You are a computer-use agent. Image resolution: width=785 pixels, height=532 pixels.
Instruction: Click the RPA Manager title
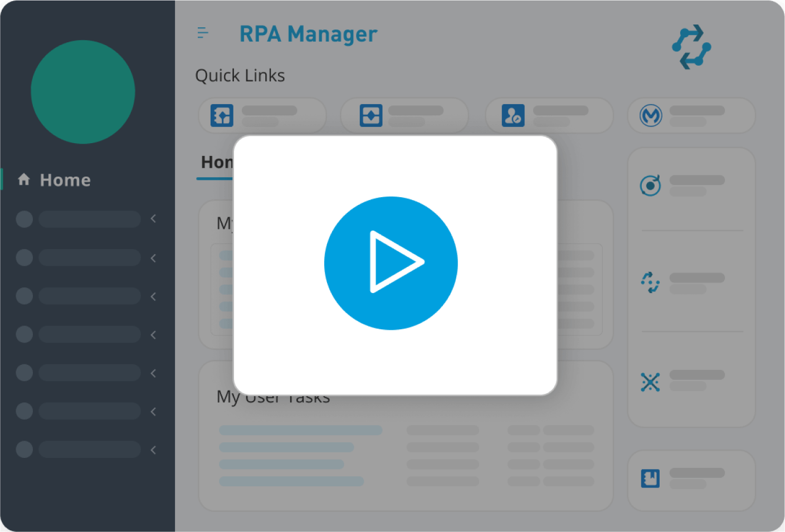click(x=308, y=34)
